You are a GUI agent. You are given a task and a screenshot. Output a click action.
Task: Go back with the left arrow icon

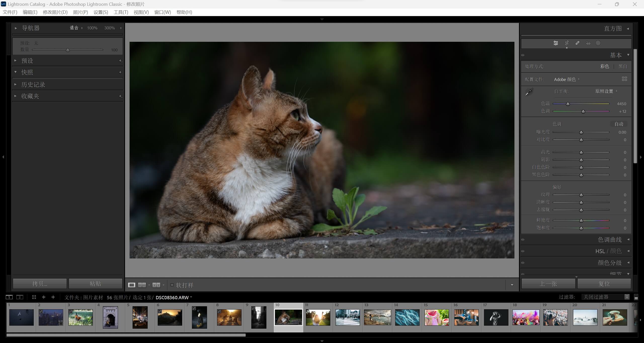click(44, 297)
